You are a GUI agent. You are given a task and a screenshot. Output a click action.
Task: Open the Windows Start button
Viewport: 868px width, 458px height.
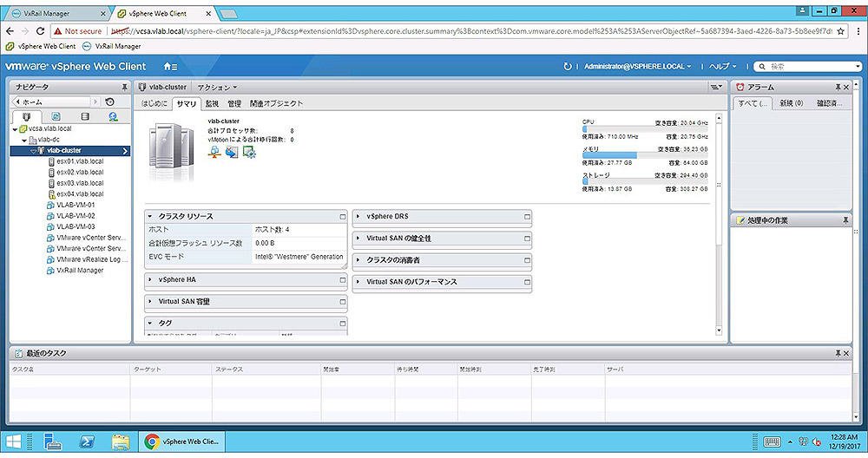(x=13, y=442)
